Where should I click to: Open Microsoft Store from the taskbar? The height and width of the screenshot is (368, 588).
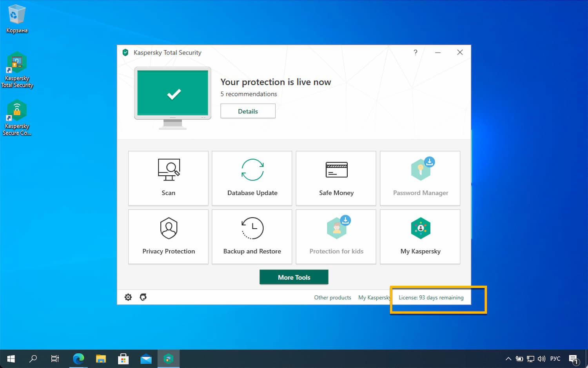(x=123, y=359)
